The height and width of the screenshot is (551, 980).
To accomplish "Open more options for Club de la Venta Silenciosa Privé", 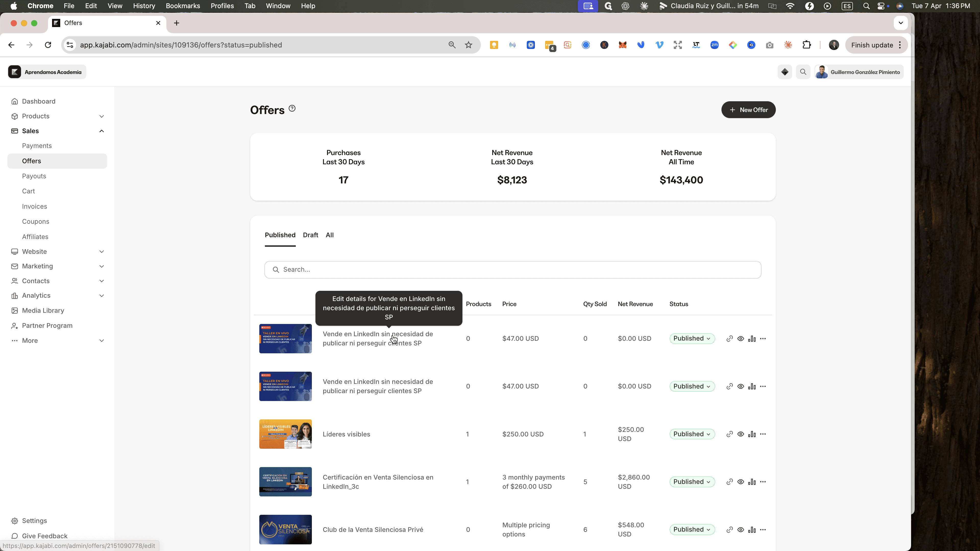I will click(x=763, y=529).
